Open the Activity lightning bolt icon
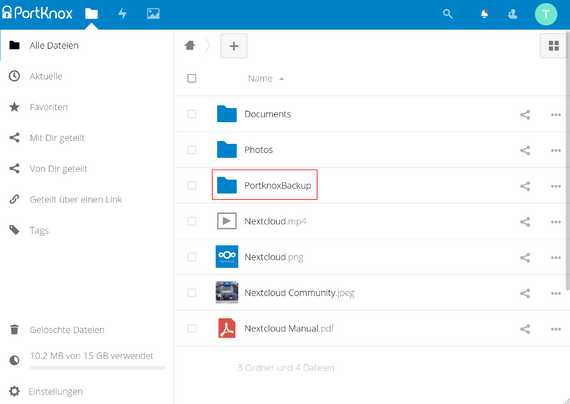Screen dimensions: 570x404 [123, 14]
